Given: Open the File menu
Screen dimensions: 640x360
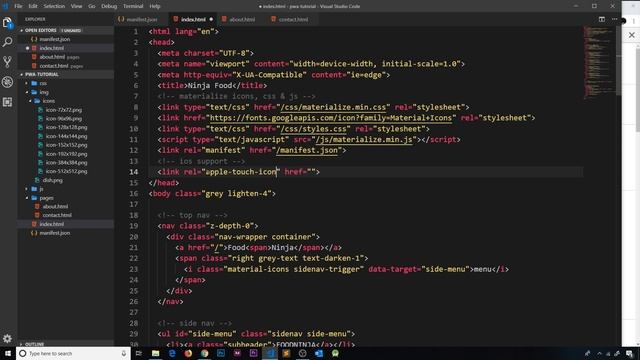Looking at the screenshot, I should click(x=18, y=6).
